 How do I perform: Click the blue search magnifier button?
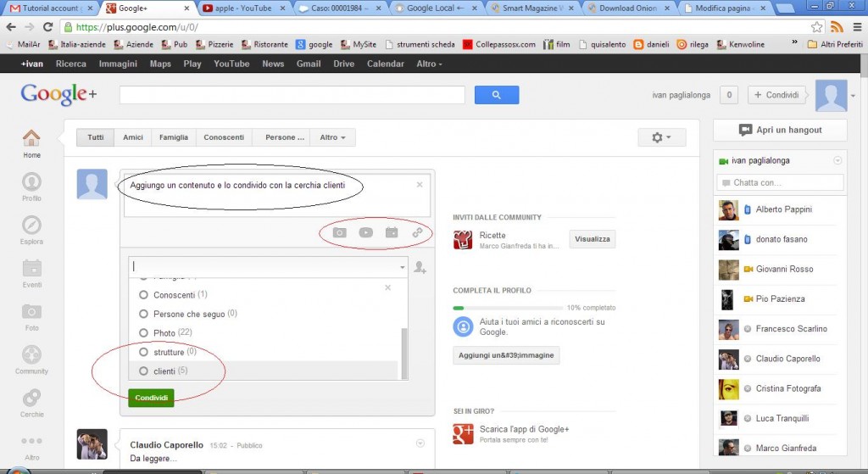tap(497, 95)
